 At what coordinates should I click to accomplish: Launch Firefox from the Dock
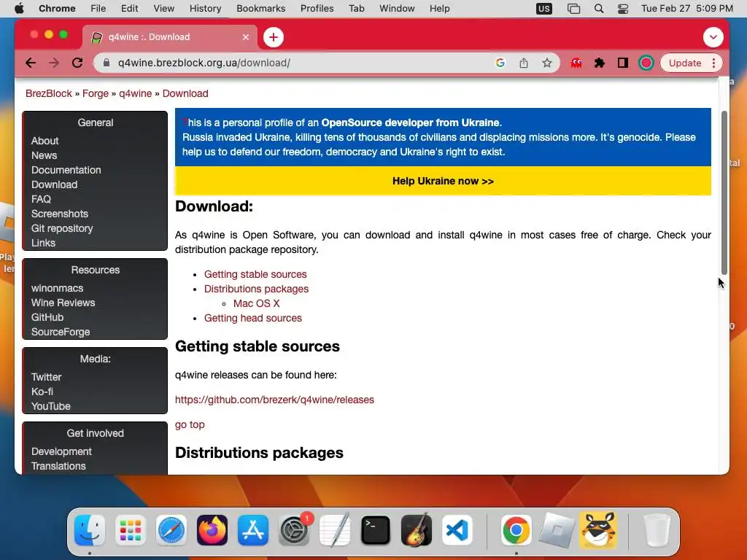[212, 530]
